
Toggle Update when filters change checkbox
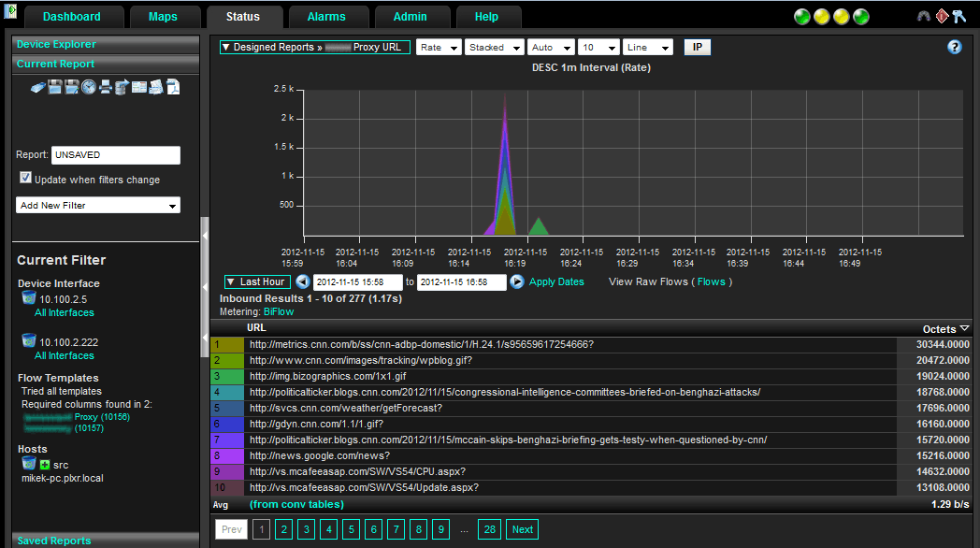click(25, 178)
